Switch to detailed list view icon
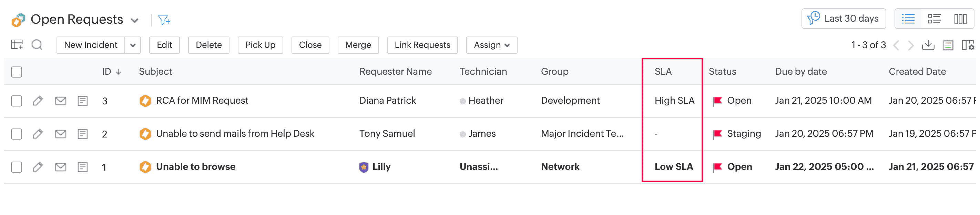The width and height of the screenshot is (980, 215). (934, 19)
